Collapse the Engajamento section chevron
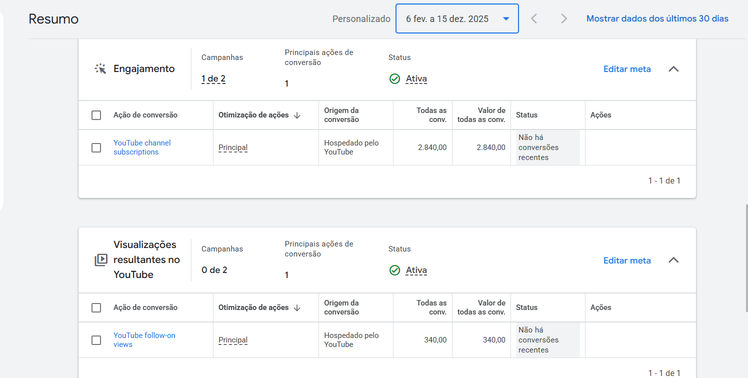 coord(673,69)
